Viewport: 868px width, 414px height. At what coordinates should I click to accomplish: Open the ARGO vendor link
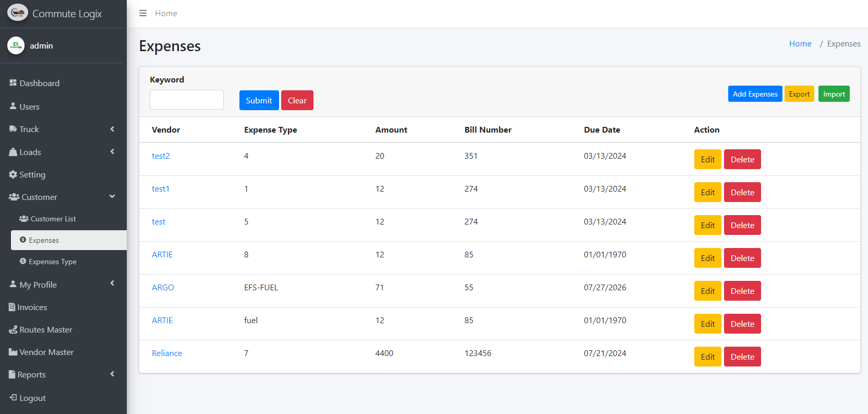click(x=163, y=287)
